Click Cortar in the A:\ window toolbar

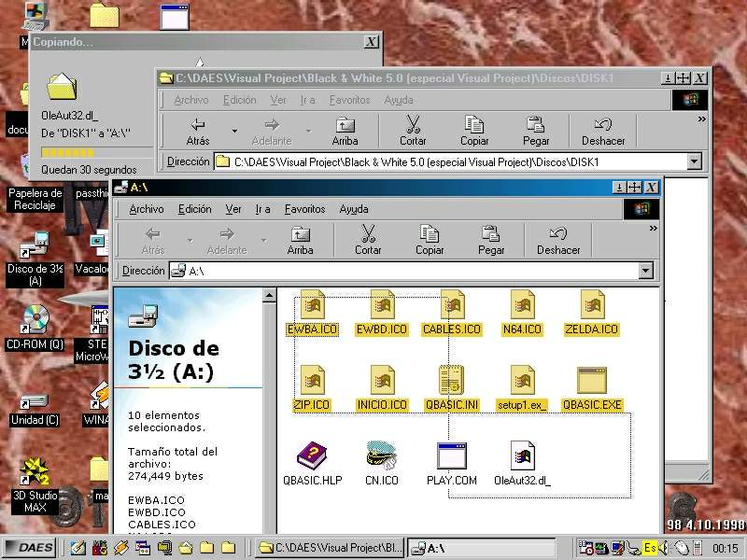368,241
